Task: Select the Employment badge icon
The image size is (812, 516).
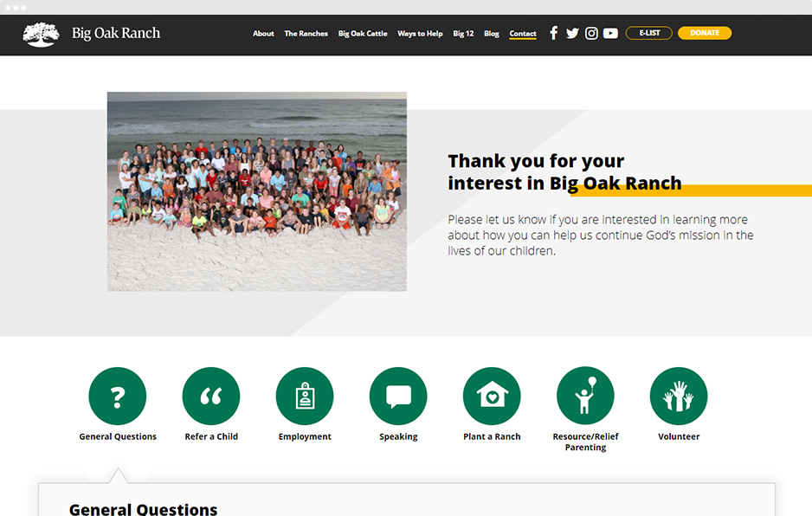Action: (x=305, y=396)
